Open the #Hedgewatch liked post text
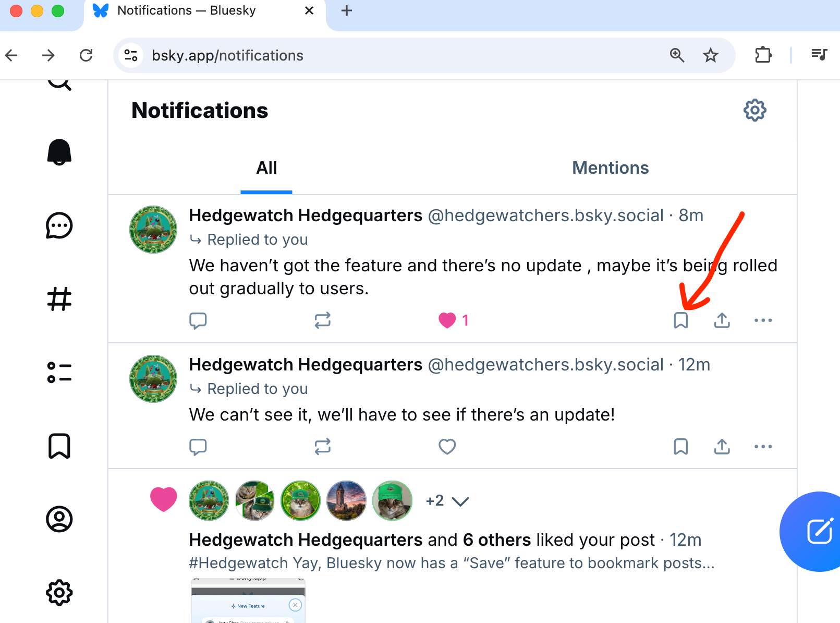The height and width of the screenshot is (623, 840). (x=452, y=564)
